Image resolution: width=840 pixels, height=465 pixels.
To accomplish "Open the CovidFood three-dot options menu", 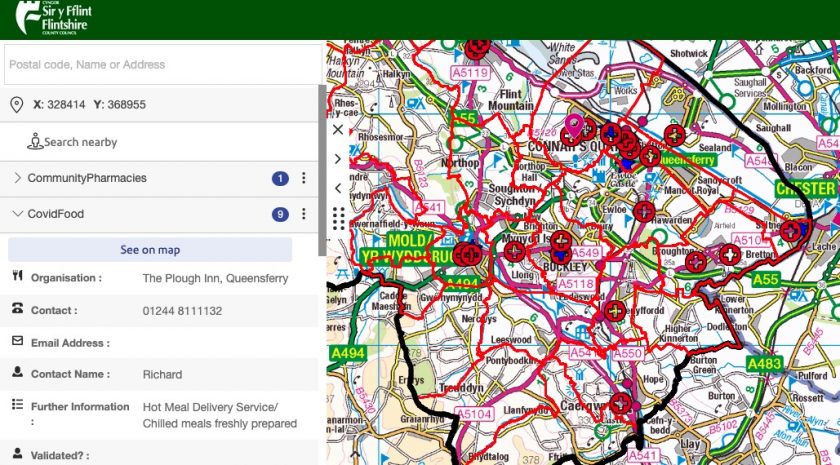I will pyautogui.click(x=304, y=214).
